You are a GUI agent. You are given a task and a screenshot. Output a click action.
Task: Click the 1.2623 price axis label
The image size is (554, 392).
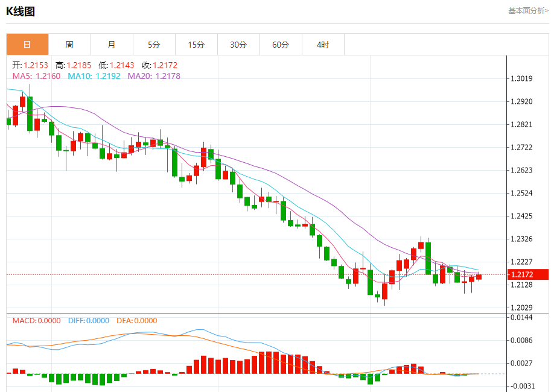pos(521,170)
